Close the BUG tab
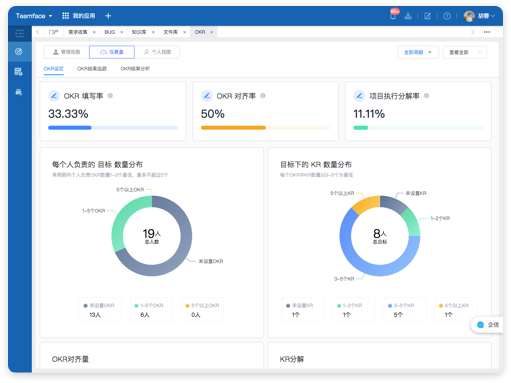Image resolution: width=511 pixels, height=383 pixels. [121, 32]
